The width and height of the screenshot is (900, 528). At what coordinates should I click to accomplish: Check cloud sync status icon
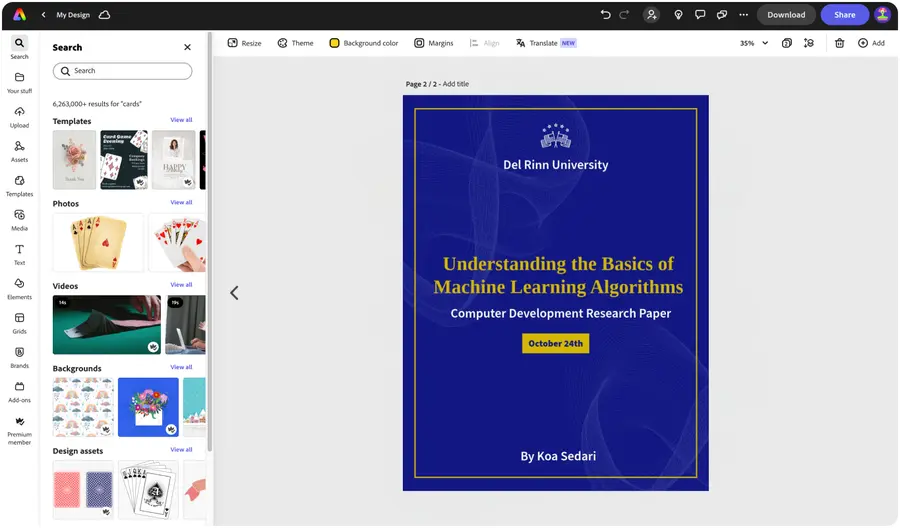coord(104,15)
